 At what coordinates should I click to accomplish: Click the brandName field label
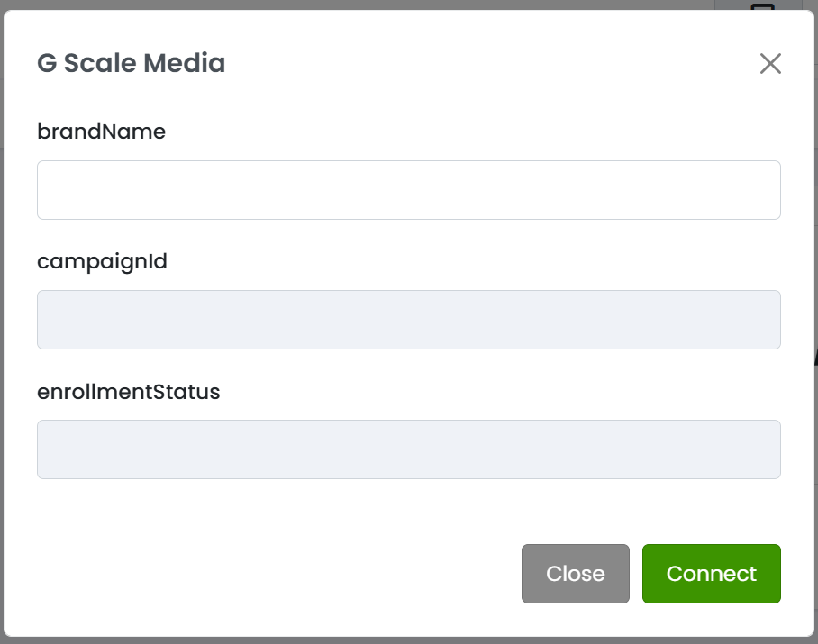102,132
